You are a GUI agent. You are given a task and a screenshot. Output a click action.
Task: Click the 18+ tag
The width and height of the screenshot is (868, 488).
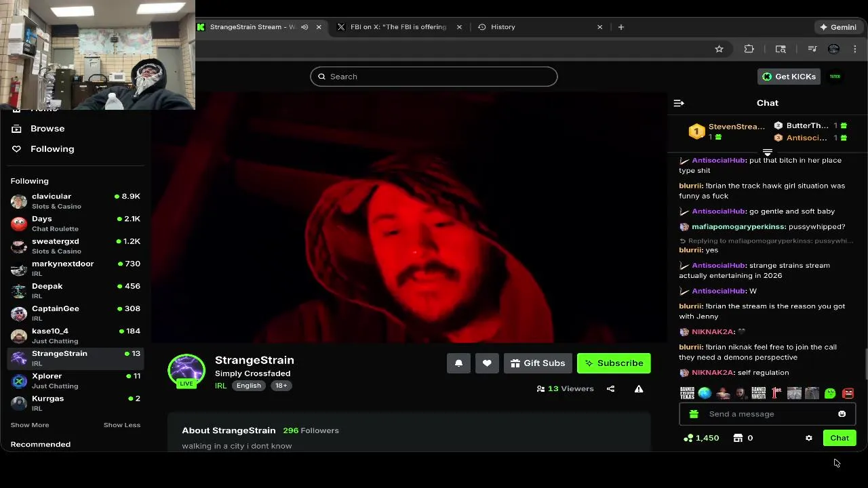click(x=281, y=386)
